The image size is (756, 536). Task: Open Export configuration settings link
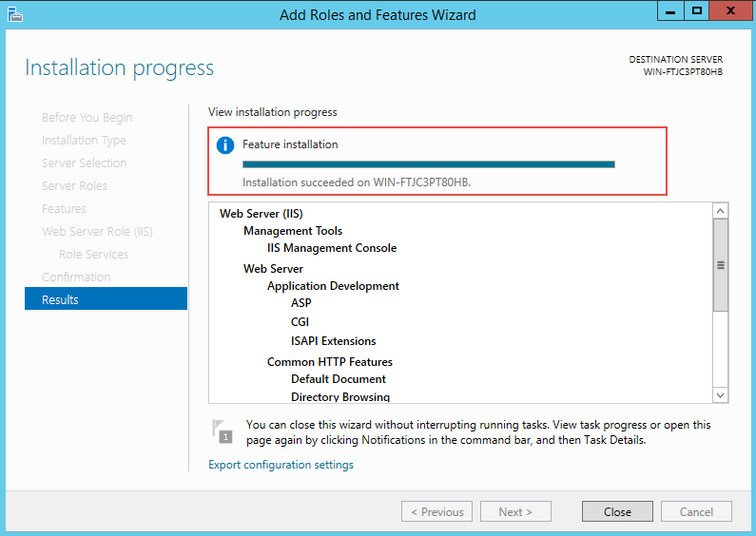click(x=281, y=465)
